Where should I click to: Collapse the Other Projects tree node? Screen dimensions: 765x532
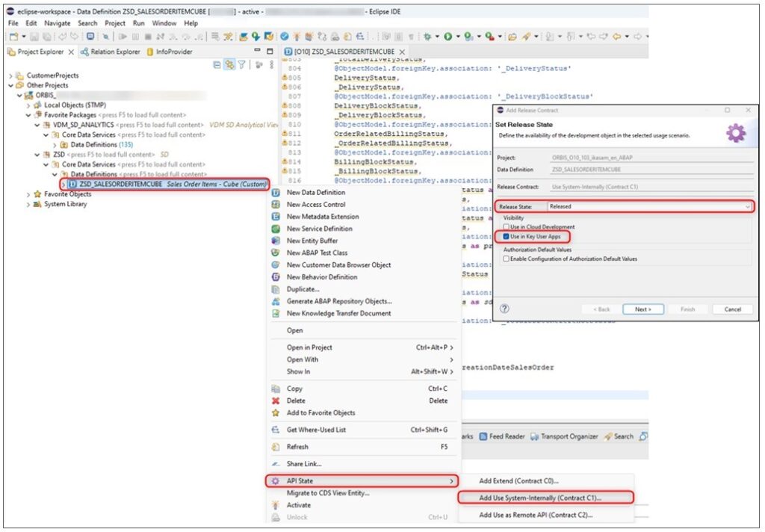pyautogui.click(x=10, y=85)
